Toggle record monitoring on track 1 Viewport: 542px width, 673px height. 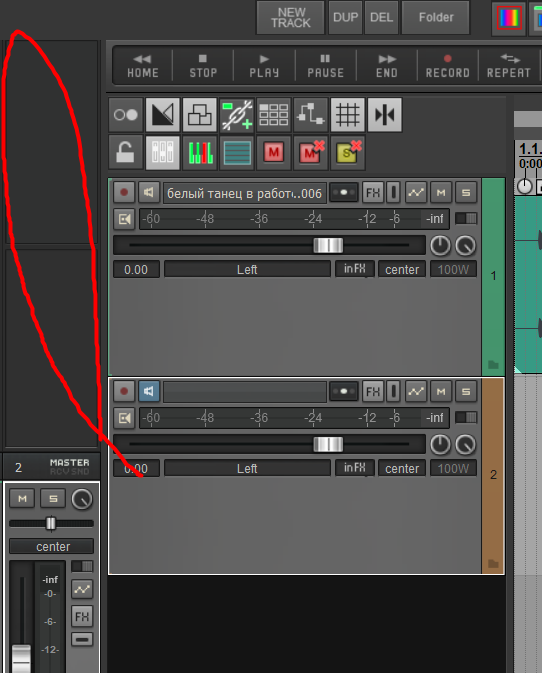pyautogui.click(x=148, y=192)
